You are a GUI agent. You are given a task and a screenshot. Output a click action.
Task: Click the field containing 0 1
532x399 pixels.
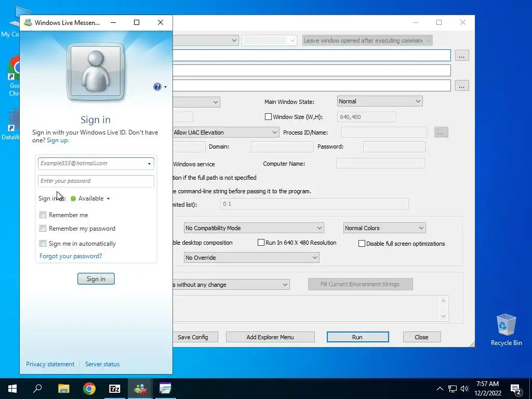(x=314, y=204)
